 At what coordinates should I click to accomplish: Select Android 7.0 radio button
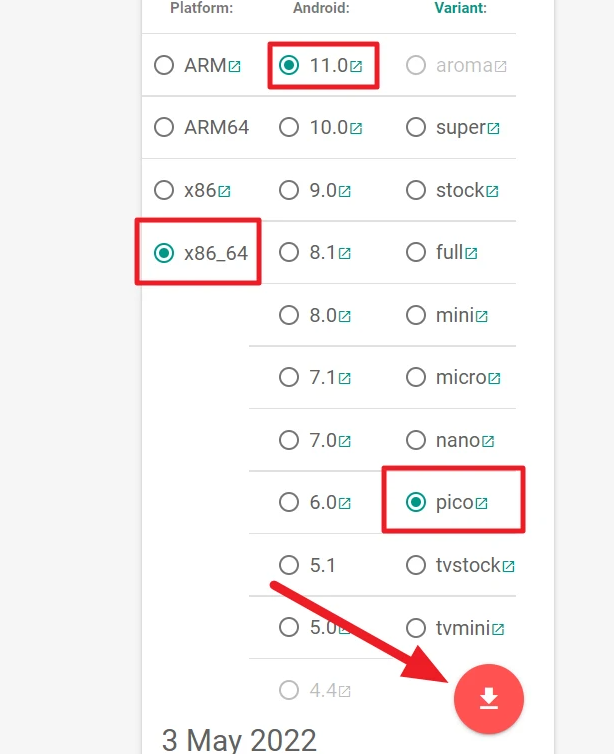pos(289,440)
